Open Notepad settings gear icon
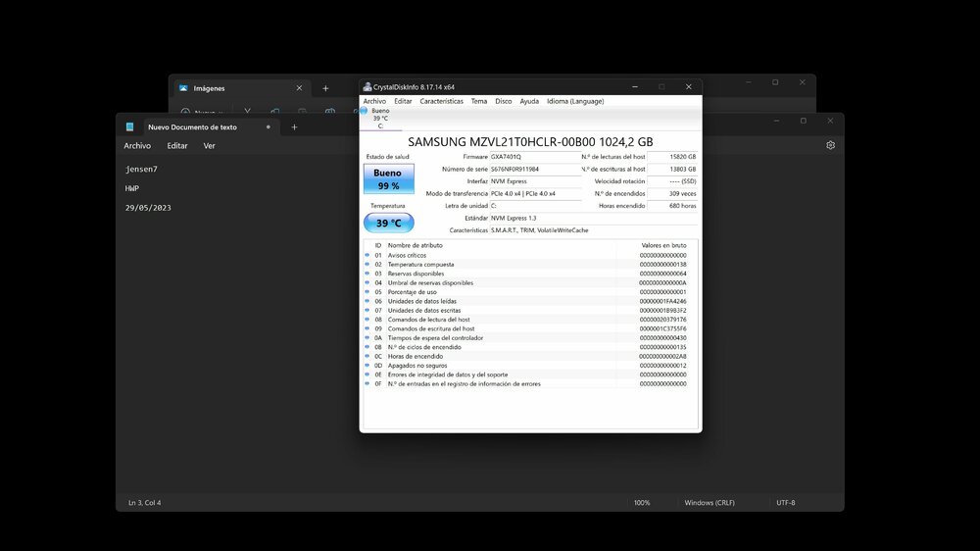This screenshot has width=980, height=551. point(830,145)
